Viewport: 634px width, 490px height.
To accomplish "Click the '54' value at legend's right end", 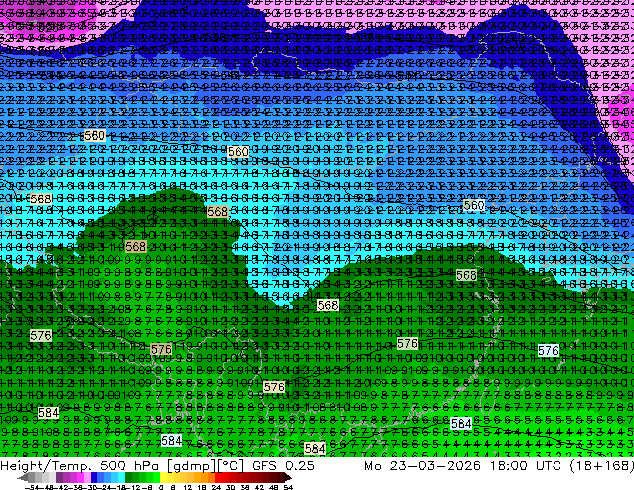I will pyautogui.click(x=288, y=487).
